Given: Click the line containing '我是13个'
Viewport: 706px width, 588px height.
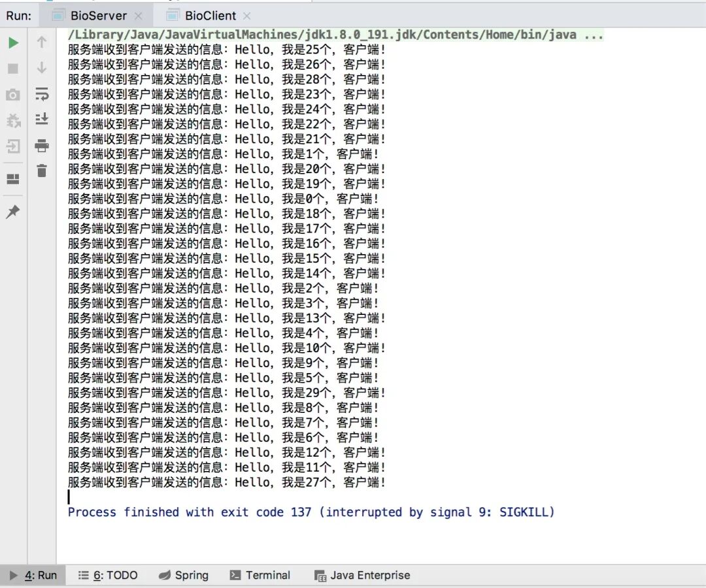Looking at the screenshot, I should (227, 318).
